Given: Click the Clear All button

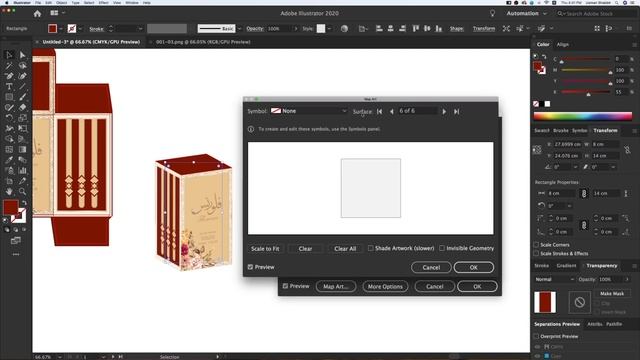Looking at the screenshot, I should coord(345,249).
